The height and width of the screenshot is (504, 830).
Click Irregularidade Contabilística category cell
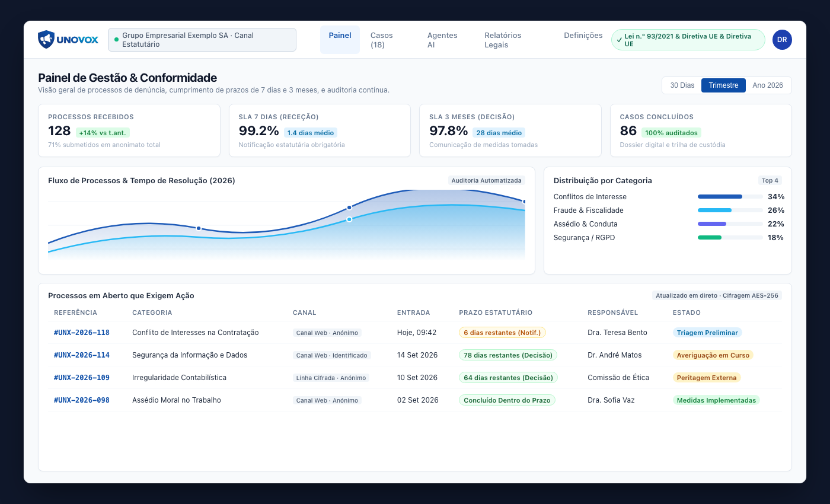tap(179, 378)
